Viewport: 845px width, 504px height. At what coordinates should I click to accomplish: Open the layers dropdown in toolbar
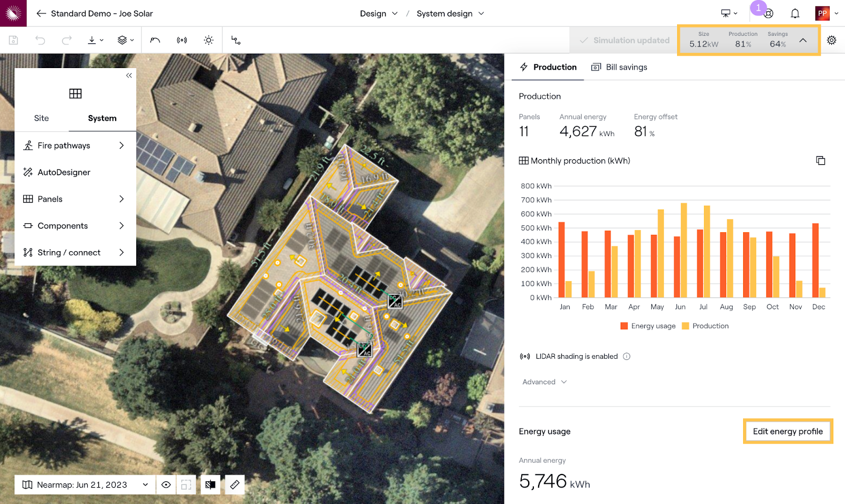(125, 40)
